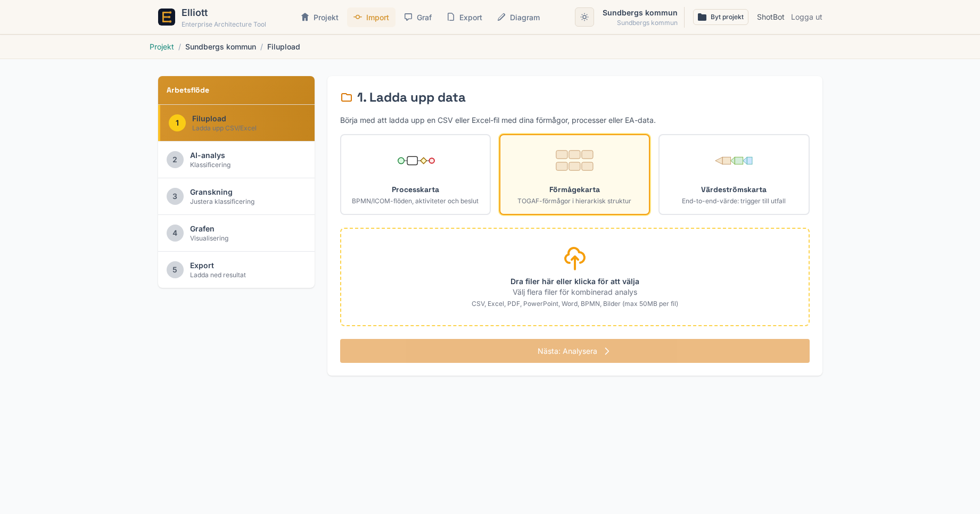This screenshot has height=514, width=980.
Task: Choose the Förmågekarta card
Action: (x=574, y=175)
